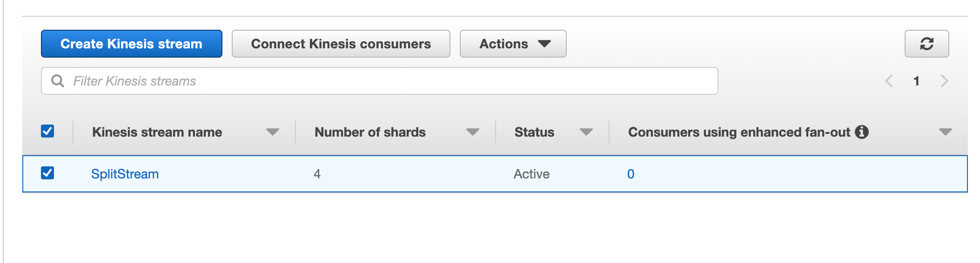980x263 pixels.
Task: Sort by Kinesis stream name arrow
Action: 272,132
